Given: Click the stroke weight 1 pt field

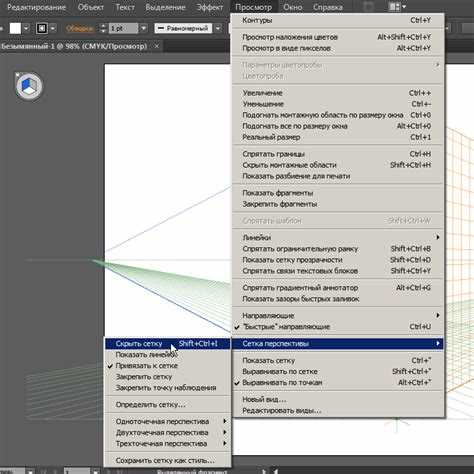Looking at the screenshot, I should click(x=123, y=29).
